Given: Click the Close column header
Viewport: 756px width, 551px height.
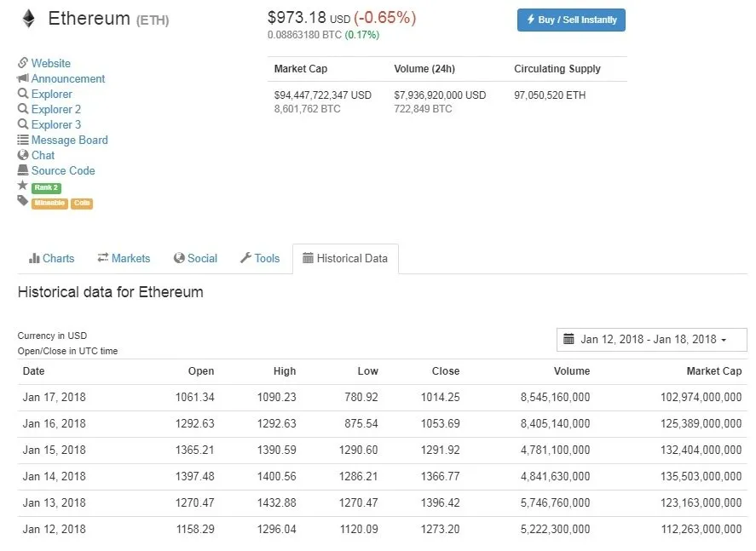Looking at the screenshot, I should point(446,370).
